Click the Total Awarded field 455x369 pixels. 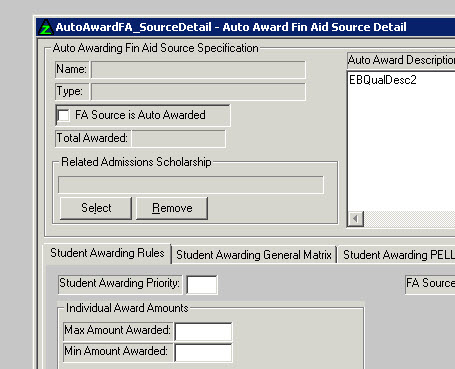coord(179,138)
